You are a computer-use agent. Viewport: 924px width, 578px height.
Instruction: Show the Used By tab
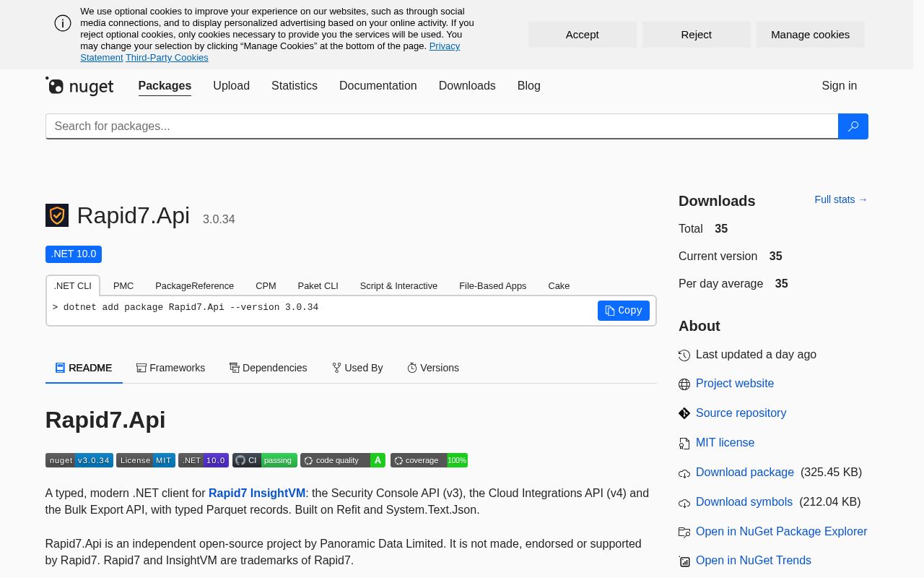pos(357,368)
